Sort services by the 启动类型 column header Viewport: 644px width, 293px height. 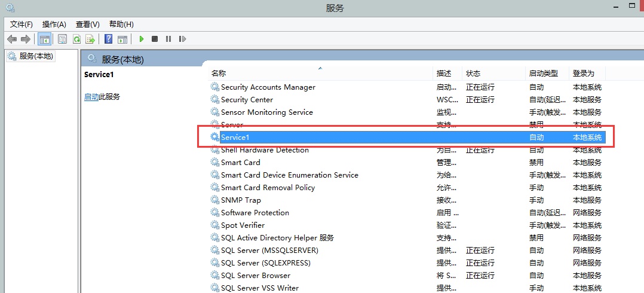coord(543,73)
